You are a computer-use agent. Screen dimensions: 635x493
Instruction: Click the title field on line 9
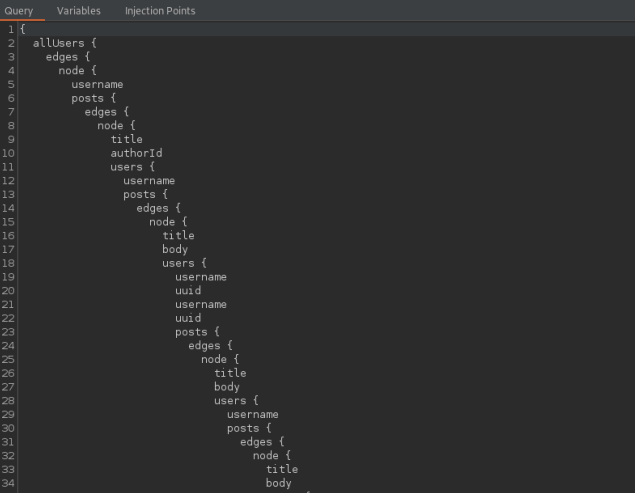[126, 140]
